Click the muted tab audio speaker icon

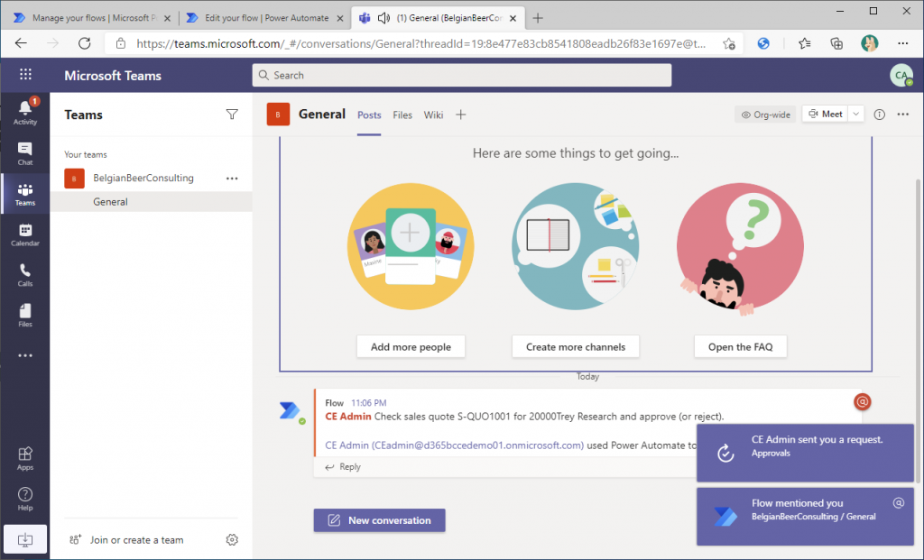(x=383, y=18)
